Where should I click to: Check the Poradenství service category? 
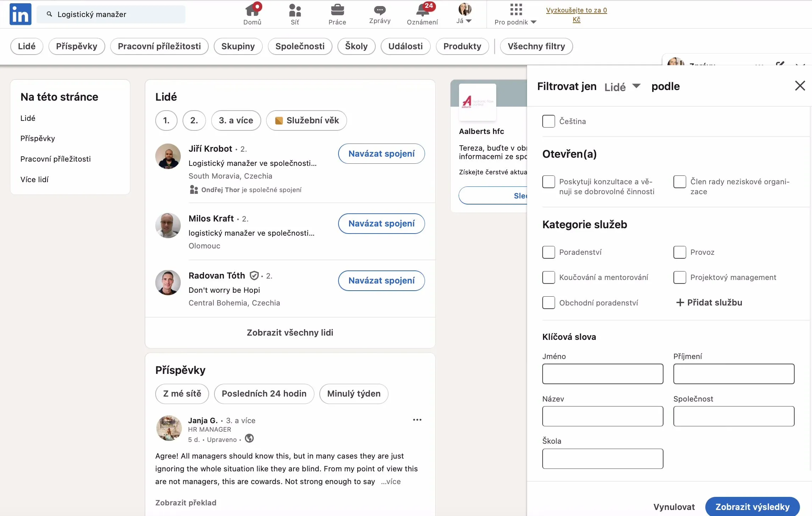pos(548,252)
